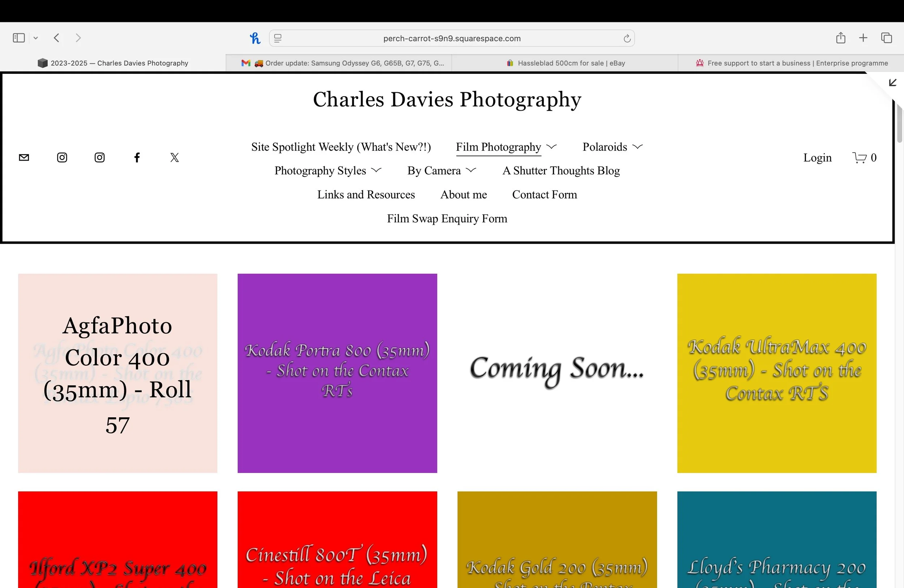Viewport: 904px width, 588px height.
Task: Reload the page with the refresh icon
Action: coord(627,38)
